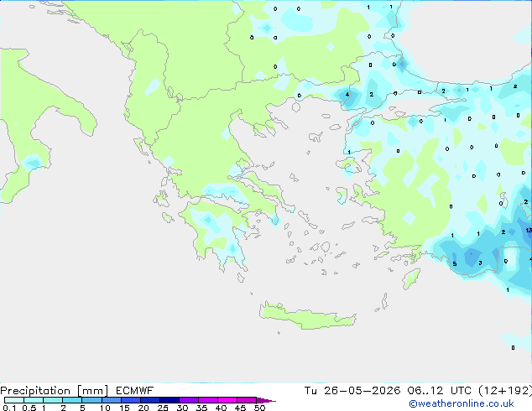The image size is (532, 411).
Task: Click the lightest 0.1–0.5 mm legend swatch
Action: point(14,400)
